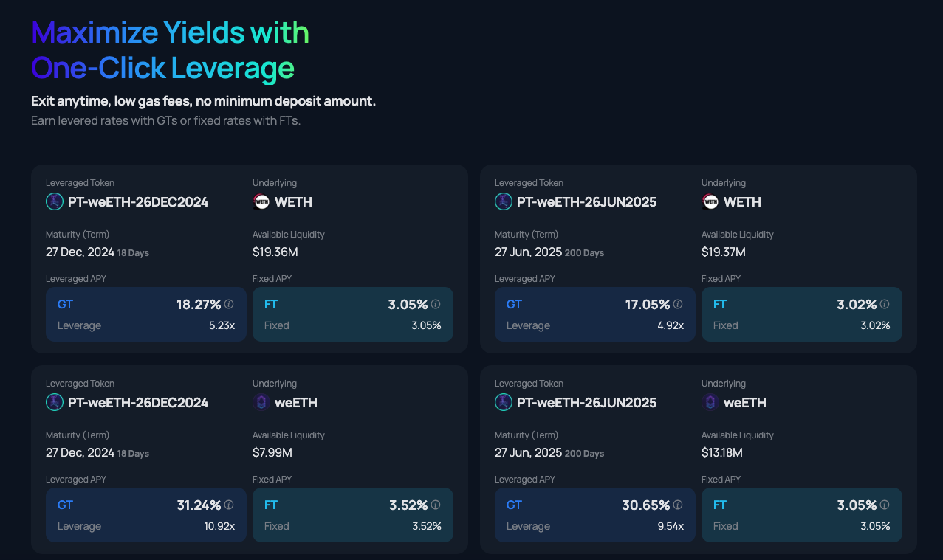Viewport: 943px width, 560px height.
Task: Click info icon beside 3.52% fixed APY
Action: coord(436,505)
